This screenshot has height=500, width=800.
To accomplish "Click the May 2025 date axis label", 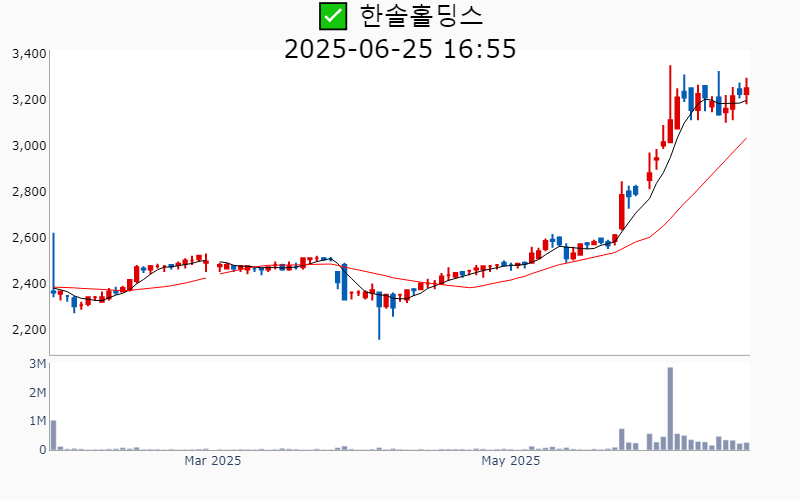I will click(x=510, y=461).
